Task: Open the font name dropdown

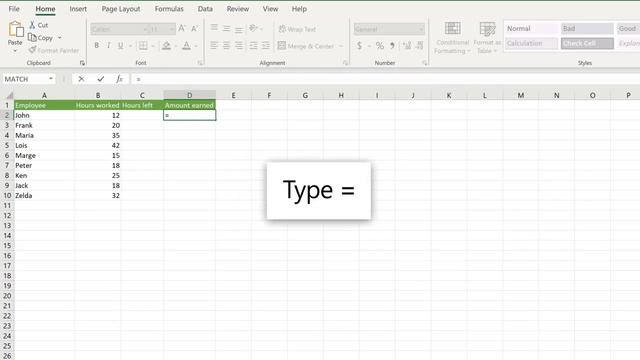Action: (145, 29)
